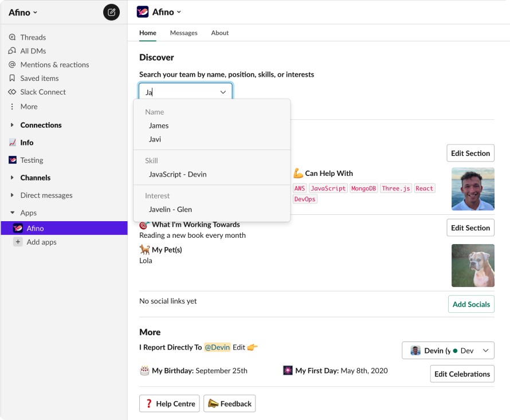
Task: Select Javi from Name results
Action: tap(212, 139)
